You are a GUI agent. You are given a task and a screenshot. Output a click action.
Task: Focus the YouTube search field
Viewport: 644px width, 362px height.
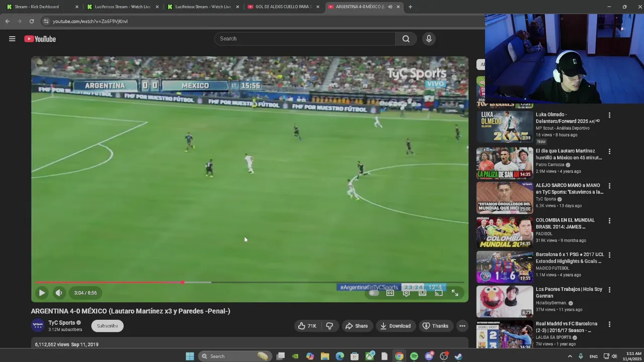[305, 39]
